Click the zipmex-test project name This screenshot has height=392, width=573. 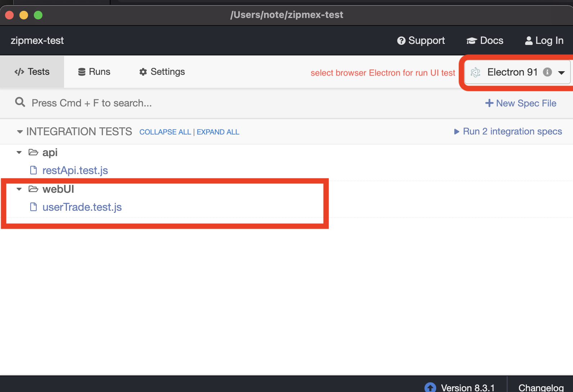37,41
